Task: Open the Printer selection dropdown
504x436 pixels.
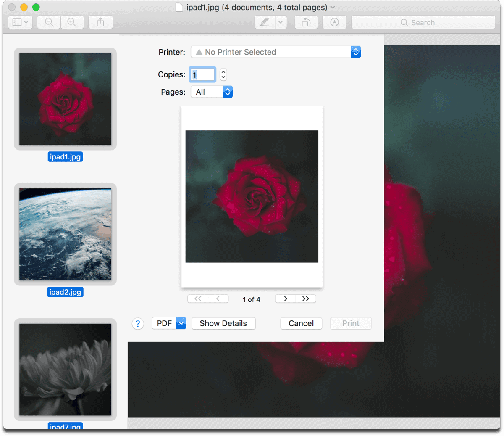Action: [x=276, y=52]
